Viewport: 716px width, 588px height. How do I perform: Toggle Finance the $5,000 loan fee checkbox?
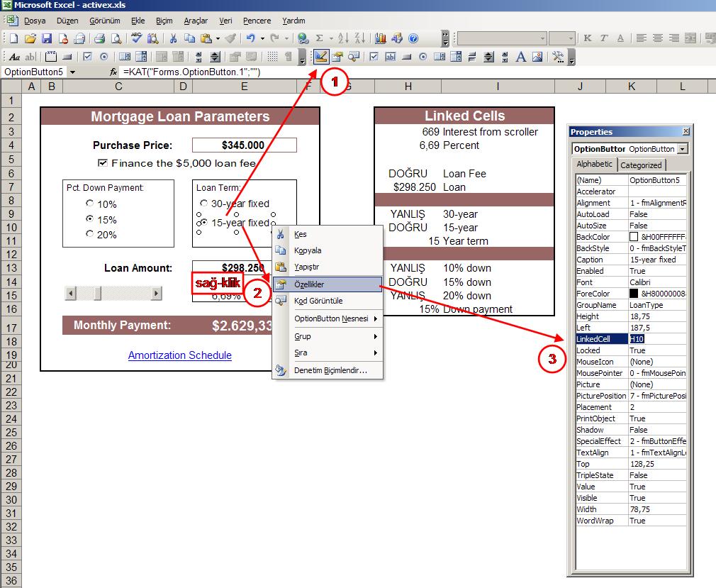tap(103, 163)
